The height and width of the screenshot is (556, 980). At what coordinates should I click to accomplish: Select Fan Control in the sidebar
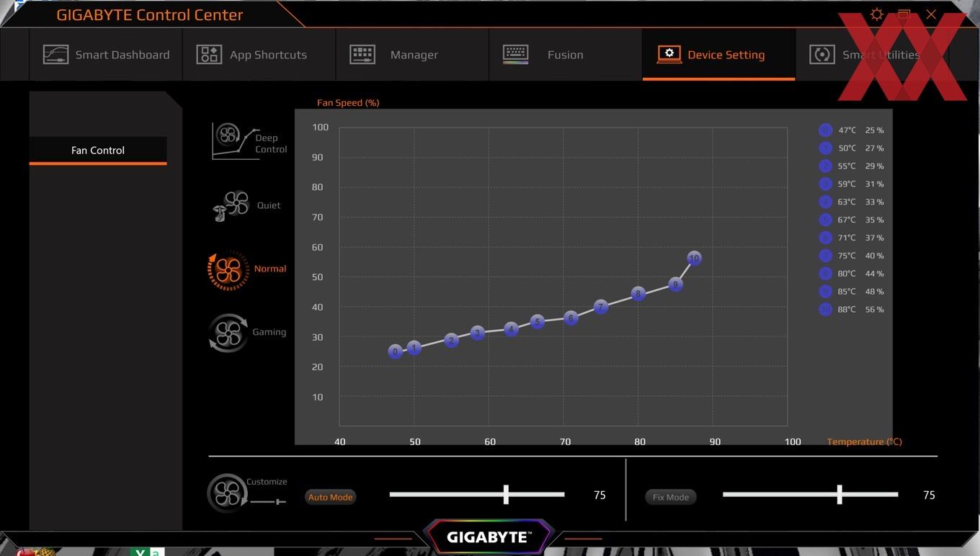click(98, 151)
